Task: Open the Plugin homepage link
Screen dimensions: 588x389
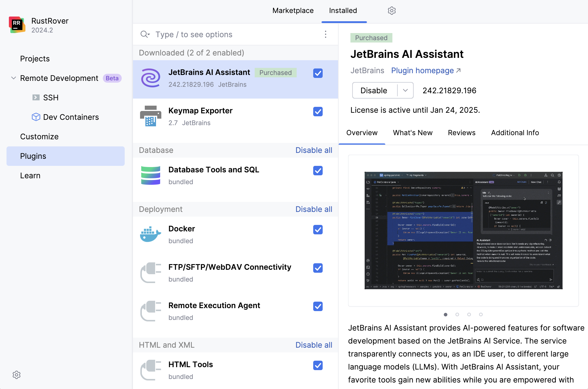Action: click(423, 71)
